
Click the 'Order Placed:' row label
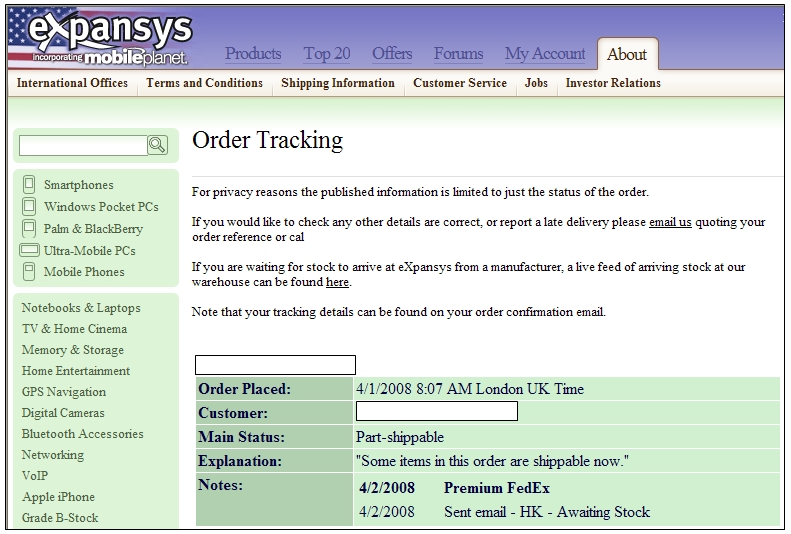pos(245,389)
